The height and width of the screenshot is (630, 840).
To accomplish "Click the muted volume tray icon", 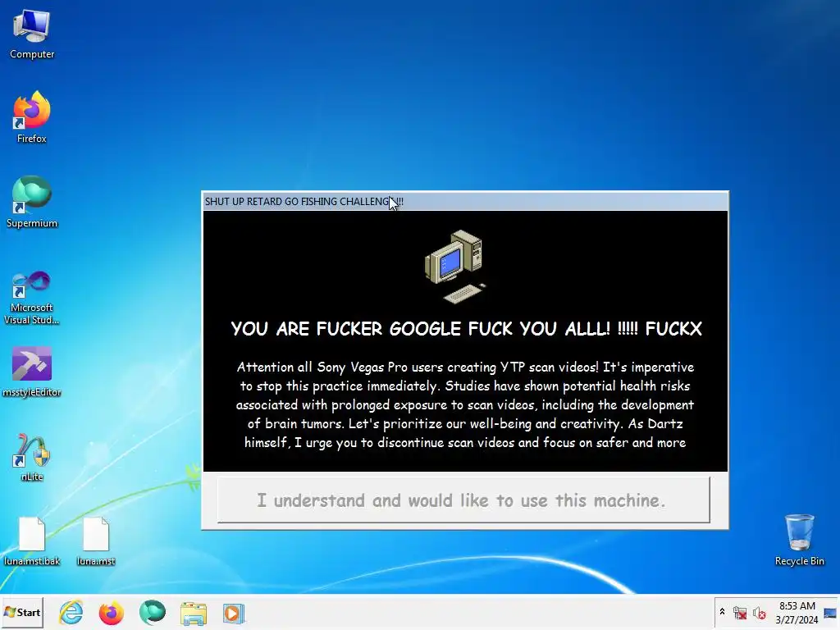I will coord(759,613).
